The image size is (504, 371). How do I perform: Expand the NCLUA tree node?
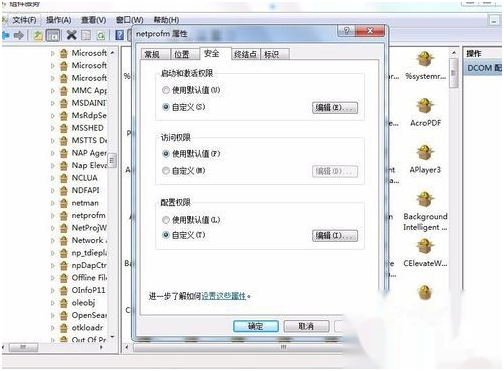(53, 178)
